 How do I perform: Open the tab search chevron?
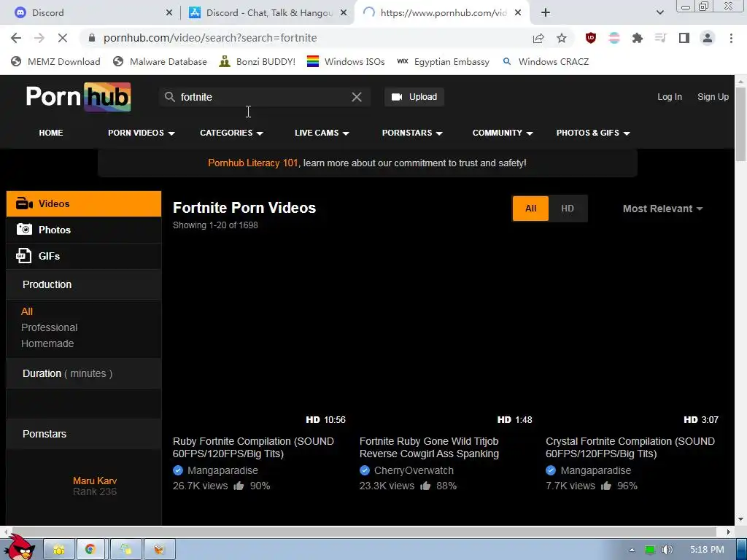pyautogui.click(x=659, y=13)
